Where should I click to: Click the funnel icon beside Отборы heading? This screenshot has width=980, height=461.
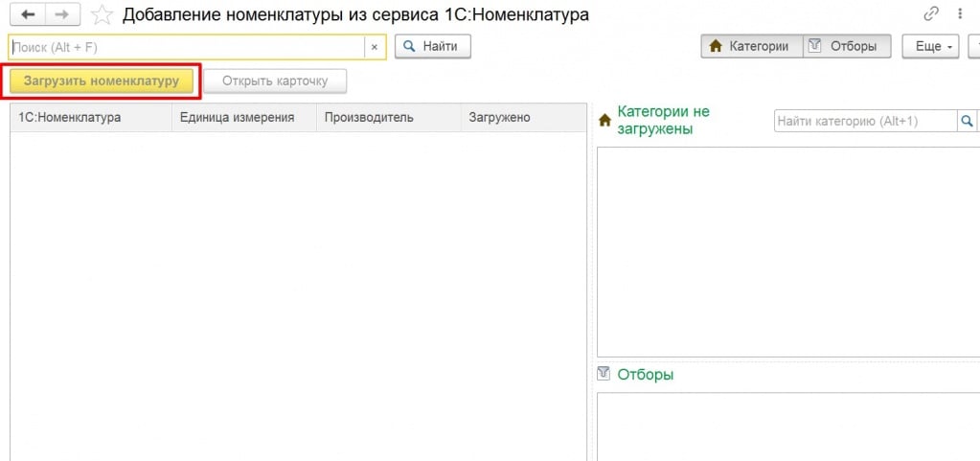coord(604,373)
